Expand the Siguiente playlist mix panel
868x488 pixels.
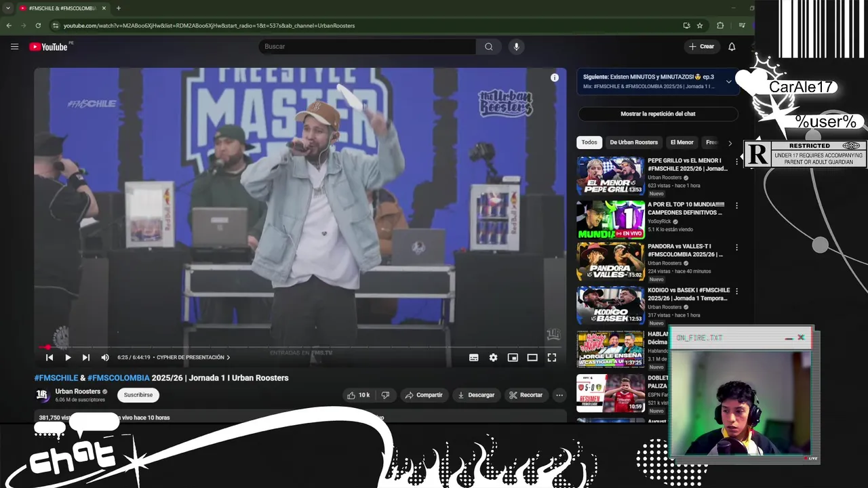coord(729,81)
